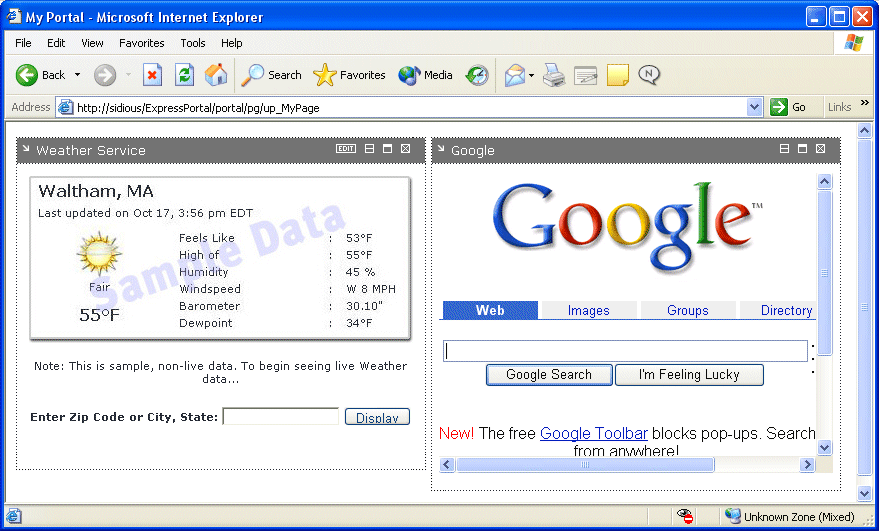This screenshot has width=879, height=531.
Task: Open the View menu
Action: click(x=92, y=43)
